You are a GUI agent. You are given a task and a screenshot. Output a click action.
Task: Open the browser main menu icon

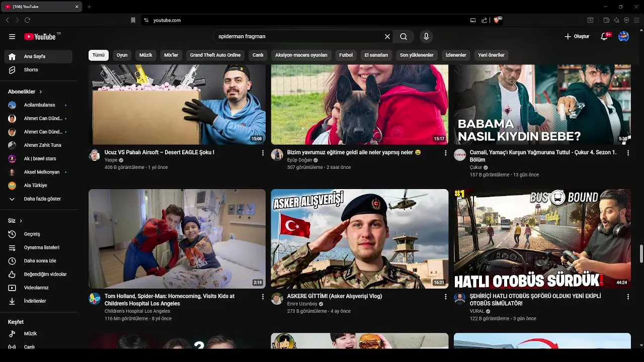[637, 20]
